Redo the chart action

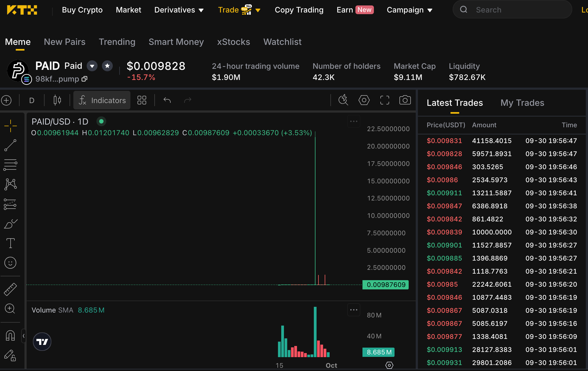(x=188, y=100)
